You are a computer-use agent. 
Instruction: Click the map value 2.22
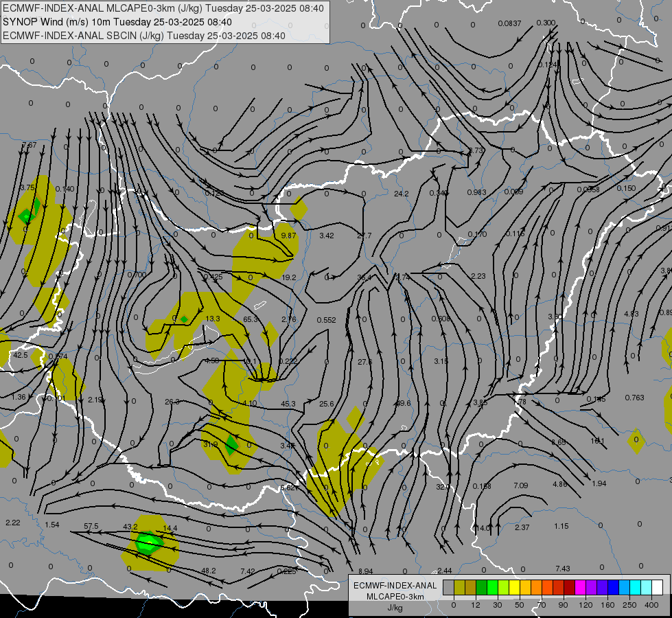[13, 523]
